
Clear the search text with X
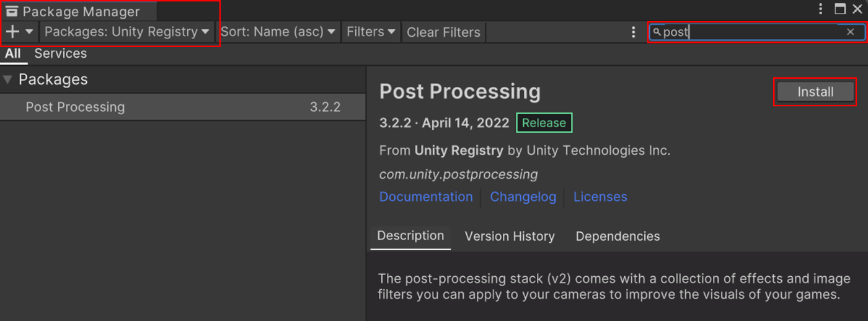(x=851, y=32)
